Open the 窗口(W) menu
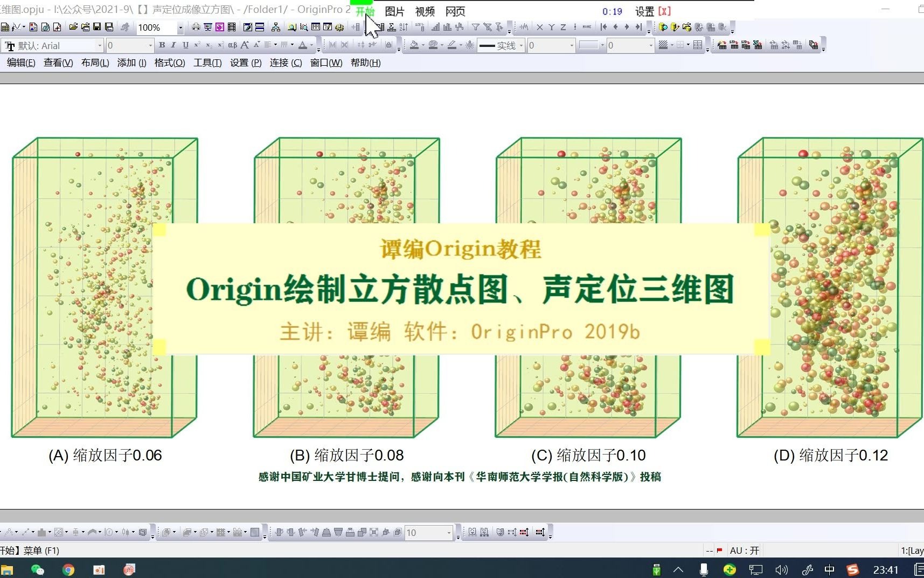The width and height of the screenshot is (924, 578). [326, 63]
